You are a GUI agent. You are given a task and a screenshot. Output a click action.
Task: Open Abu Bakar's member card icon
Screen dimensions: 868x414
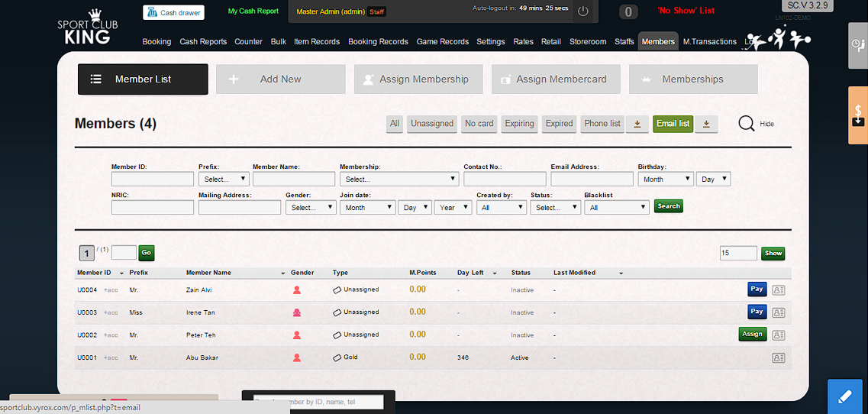point(779,357)
